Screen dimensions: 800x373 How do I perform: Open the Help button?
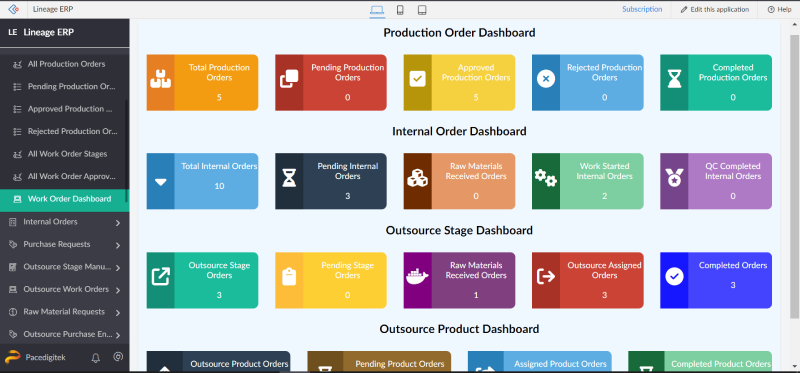pos(779,9)
